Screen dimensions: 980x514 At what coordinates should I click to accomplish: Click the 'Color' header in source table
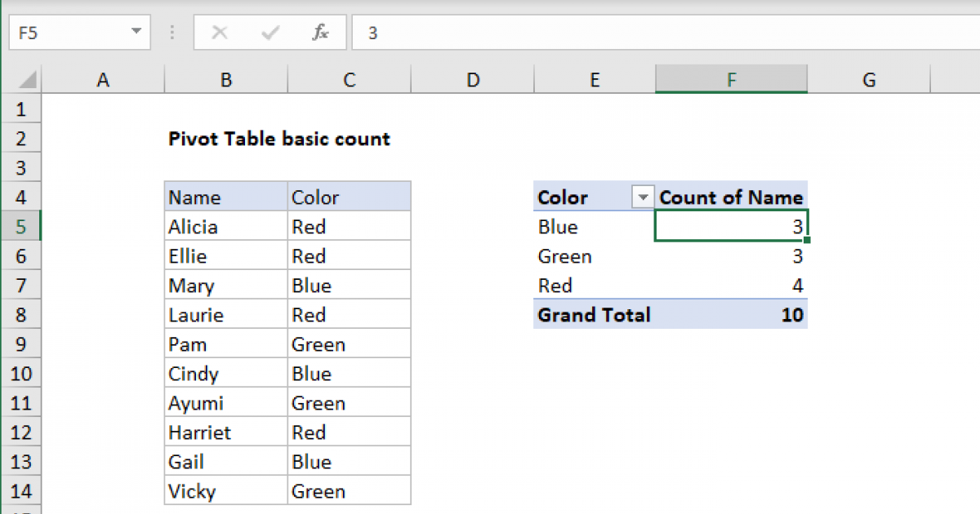350,197
